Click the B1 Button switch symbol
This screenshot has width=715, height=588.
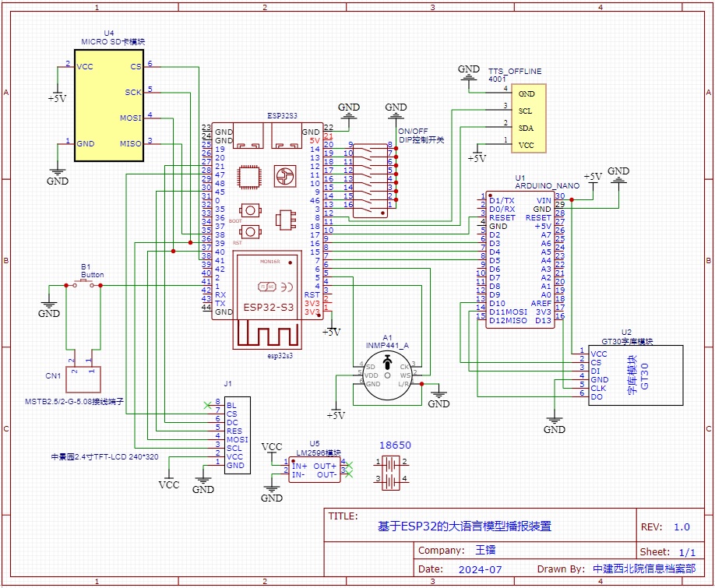[84, 286]
